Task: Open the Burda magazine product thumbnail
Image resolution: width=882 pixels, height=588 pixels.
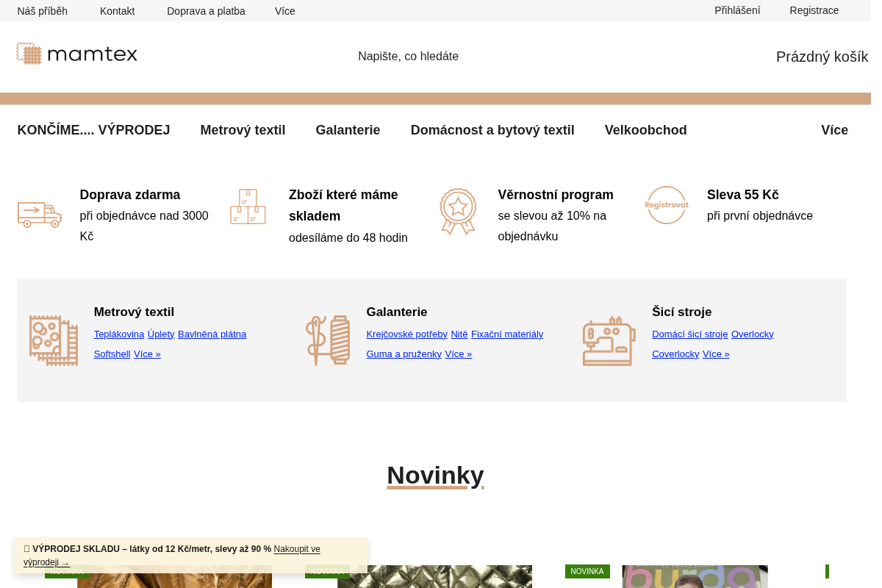Action: pos(695,576)
